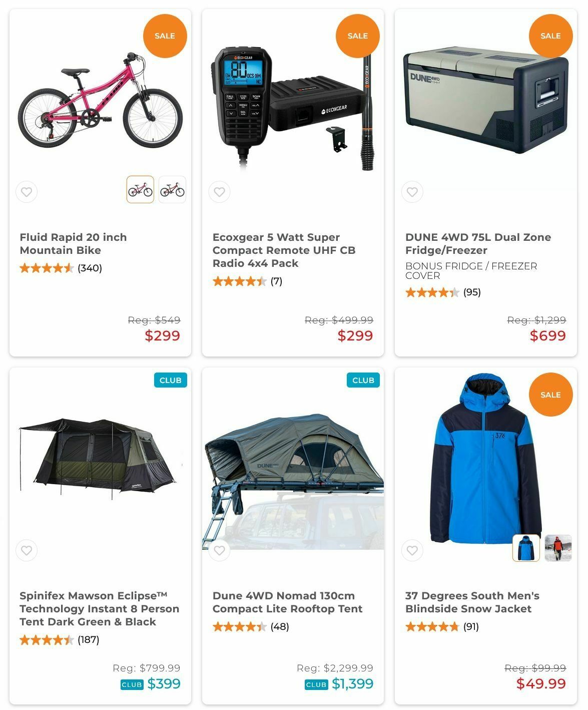This screenshot has width=588, height=710.
Task: Heart the DUNE 75L Fridge/Freezer
Action: click(x=412, y=192)
